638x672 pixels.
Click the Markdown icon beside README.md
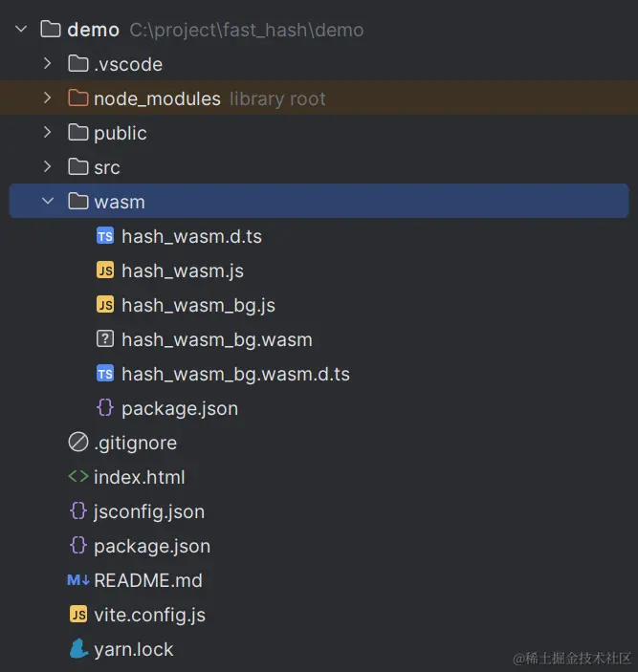[x=77, y=580]
